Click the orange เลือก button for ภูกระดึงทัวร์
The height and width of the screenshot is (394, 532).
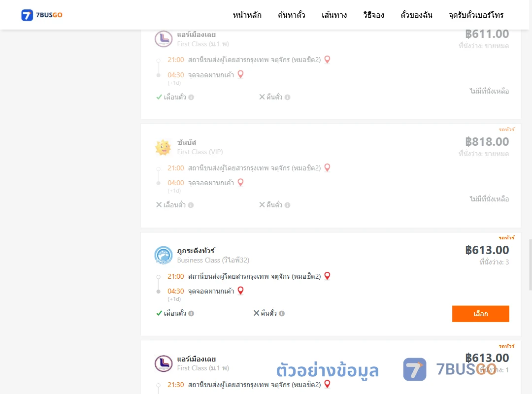click(480, 314)
